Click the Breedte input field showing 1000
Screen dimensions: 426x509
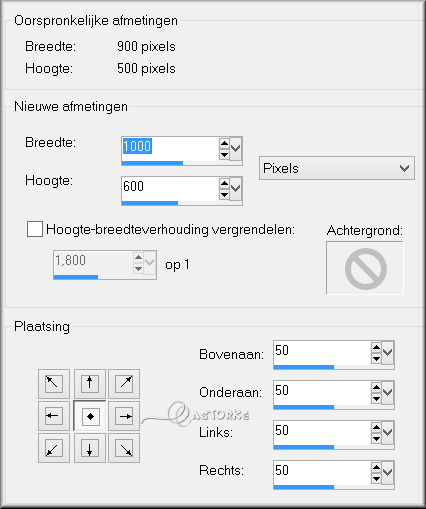coord(170,149)
